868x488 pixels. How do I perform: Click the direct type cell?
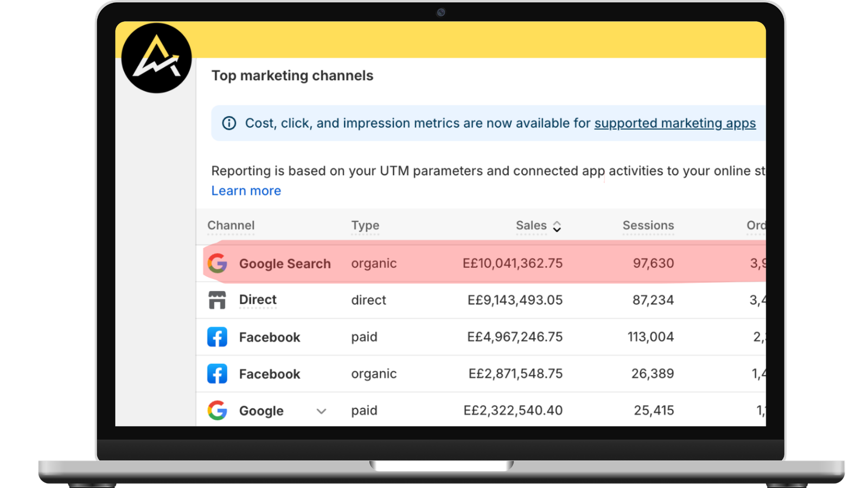(x=368, y=300)
